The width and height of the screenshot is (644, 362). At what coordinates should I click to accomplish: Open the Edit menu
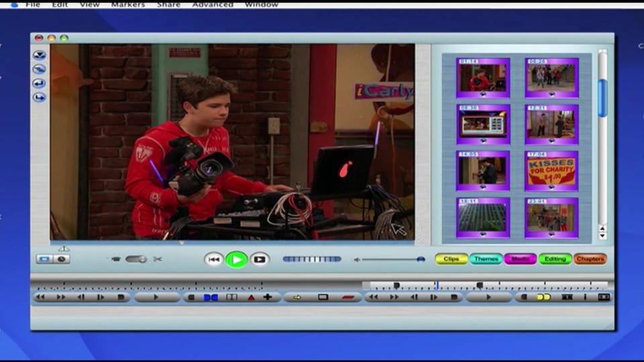point(60,5)
